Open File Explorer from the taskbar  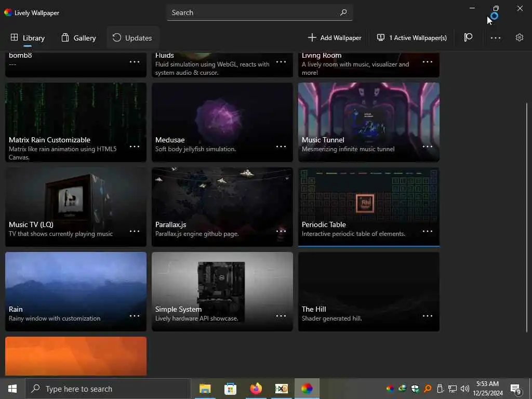coord(205,389)
